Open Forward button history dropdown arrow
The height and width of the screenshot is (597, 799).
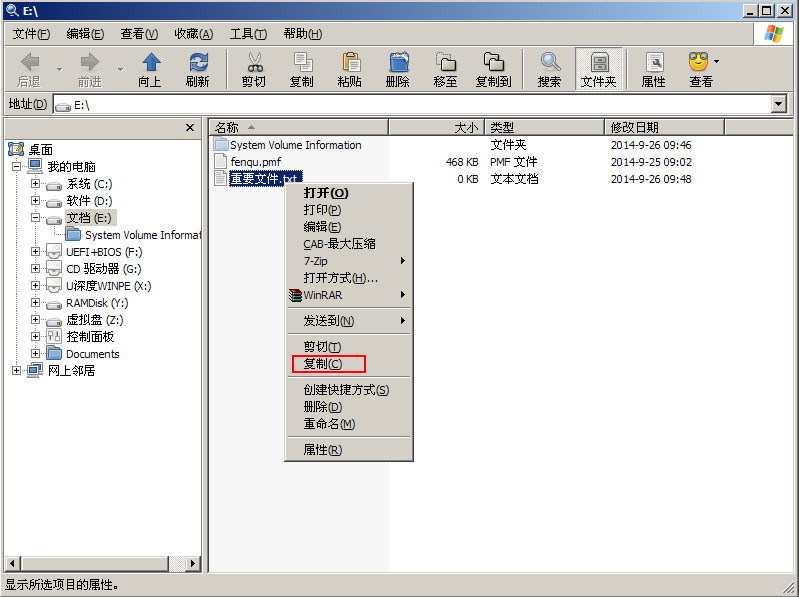[120, 69]
